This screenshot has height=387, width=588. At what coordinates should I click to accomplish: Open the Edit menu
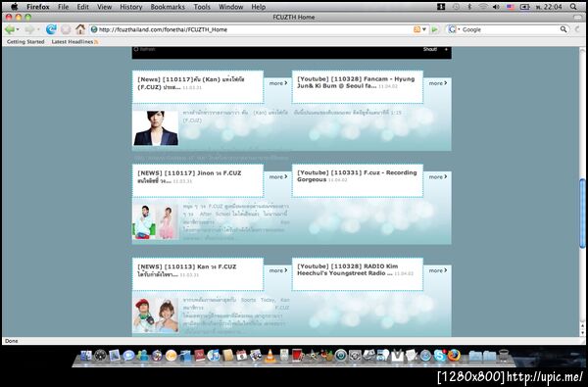coord(83,7)
